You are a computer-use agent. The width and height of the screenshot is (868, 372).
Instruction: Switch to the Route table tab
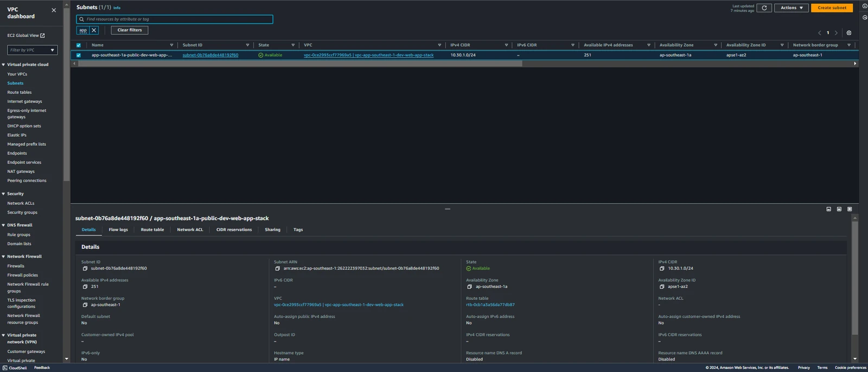[x=152, y=230]
